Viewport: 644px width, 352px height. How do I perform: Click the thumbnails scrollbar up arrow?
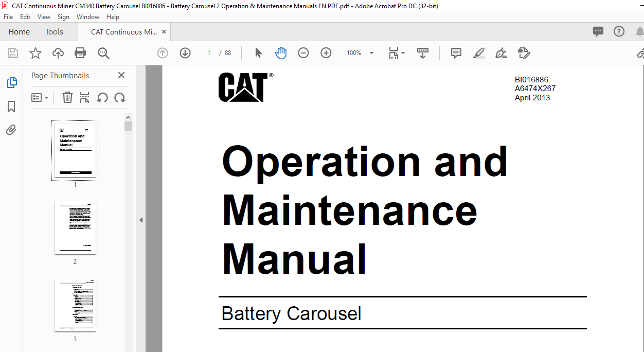pyautogui.click(x=129, y=117)
